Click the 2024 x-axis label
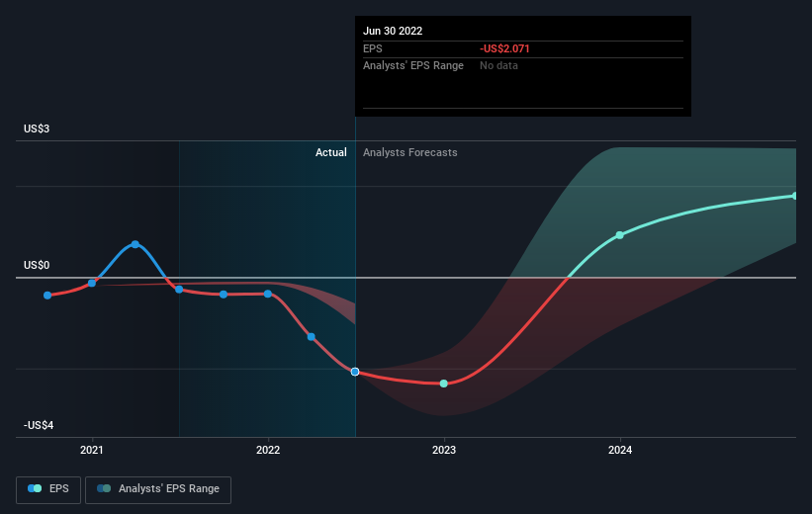The width and height of the screenshot is (812, 514). [620, 450]
